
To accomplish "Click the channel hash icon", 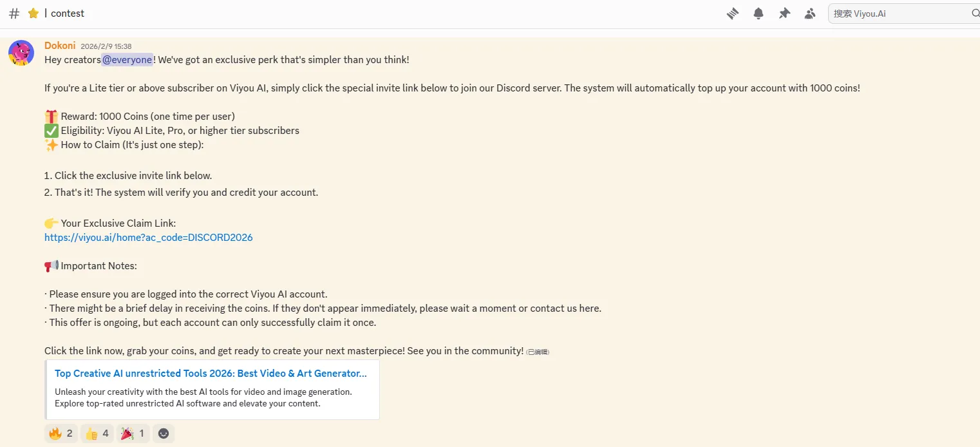I will click(14, 13).
